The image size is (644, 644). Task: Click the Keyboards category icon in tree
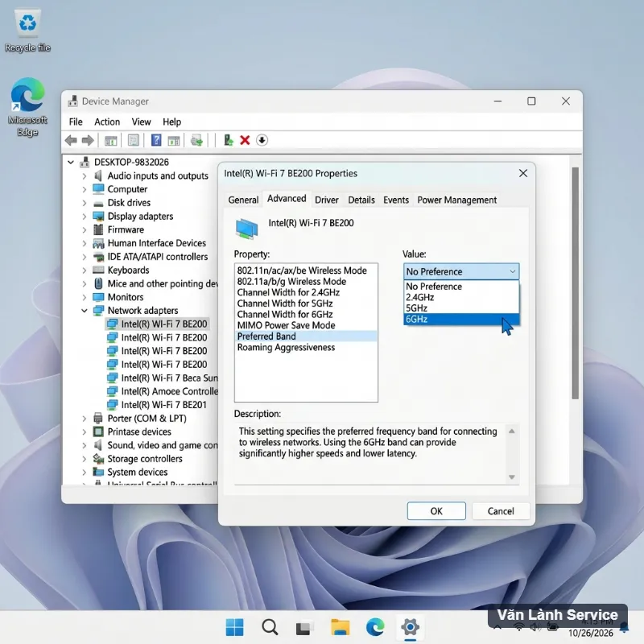click(98, 270)
